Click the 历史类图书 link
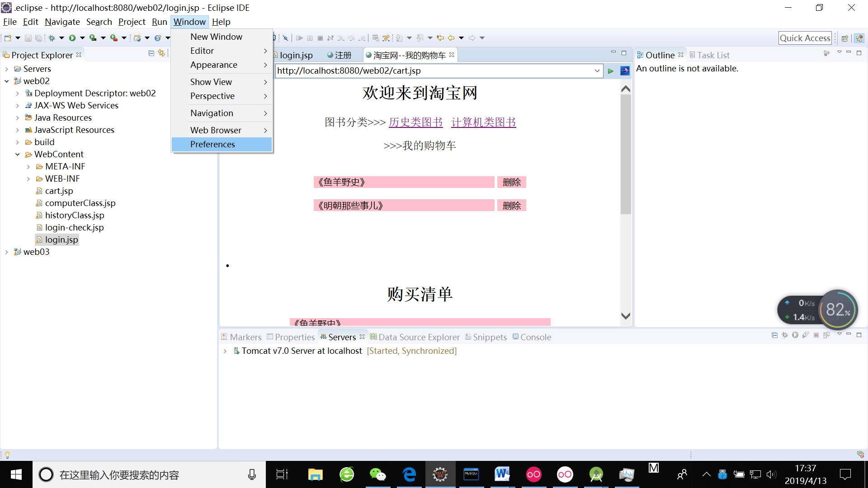This screenshot has height=488, width=868. pyautogui.click(x=415, y=122)
